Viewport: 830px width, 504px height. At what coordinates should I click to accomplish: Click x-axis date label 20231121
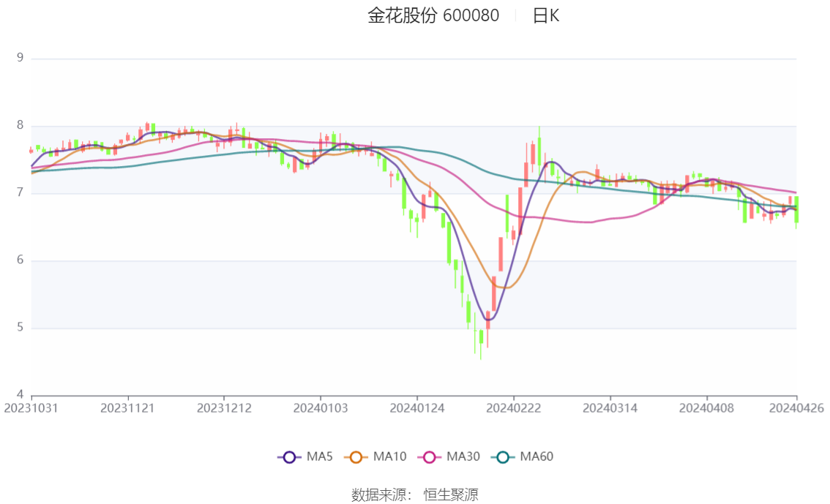[127, 408]
